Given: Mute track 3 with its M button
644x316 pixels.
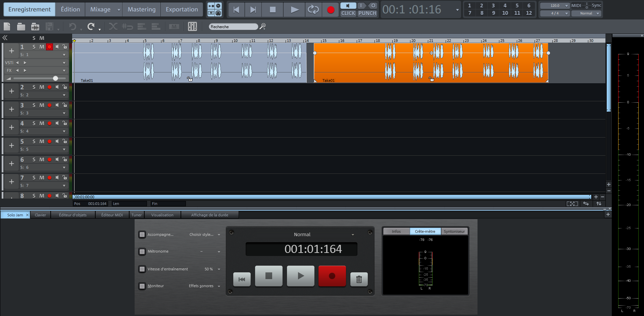Looking at the screenshot, I should click(x=42, y=105).
